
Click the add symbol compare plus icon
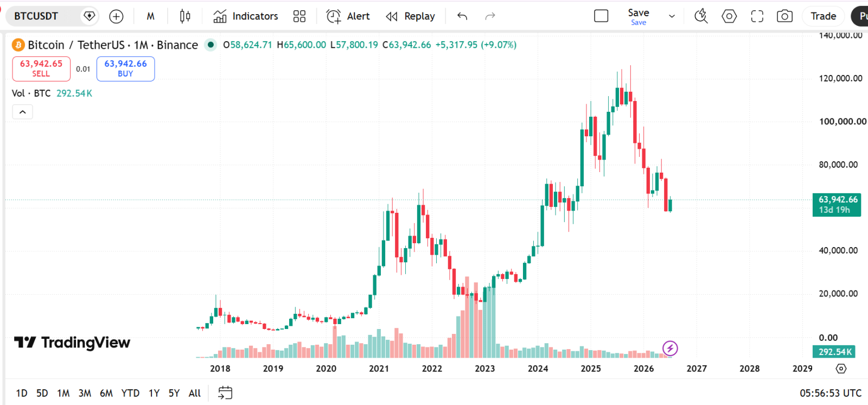pos(116,16)
